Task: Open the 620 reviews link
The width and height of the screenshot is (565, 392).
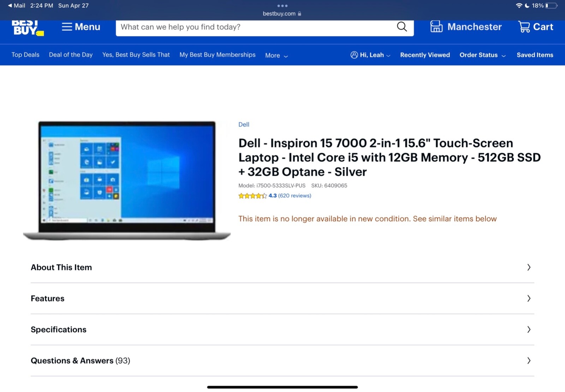Action: (295, 196)
